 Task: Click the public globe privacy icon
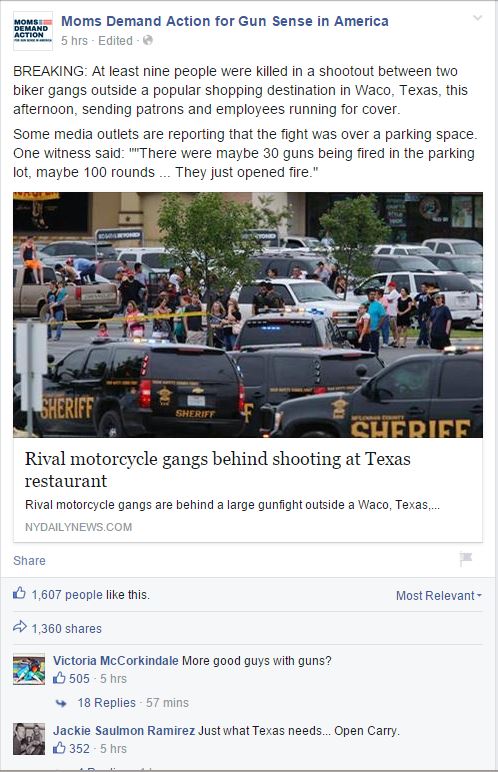(147, 40)
